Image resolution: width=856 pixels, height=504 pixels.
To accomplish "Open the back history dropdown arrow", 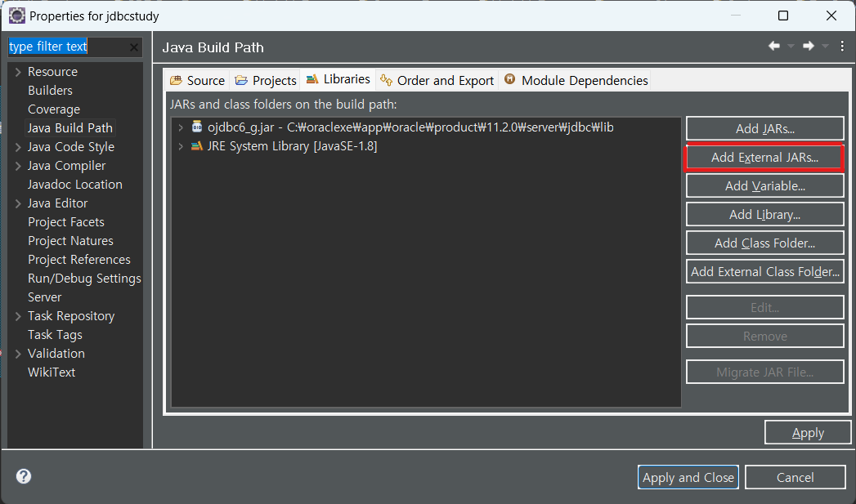I will coord(791,47).
